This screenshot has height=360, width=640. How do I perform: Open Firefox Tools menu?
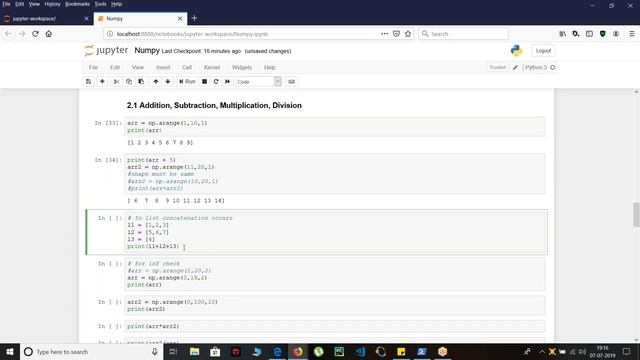pyautogui.click(x=100, y=4)
